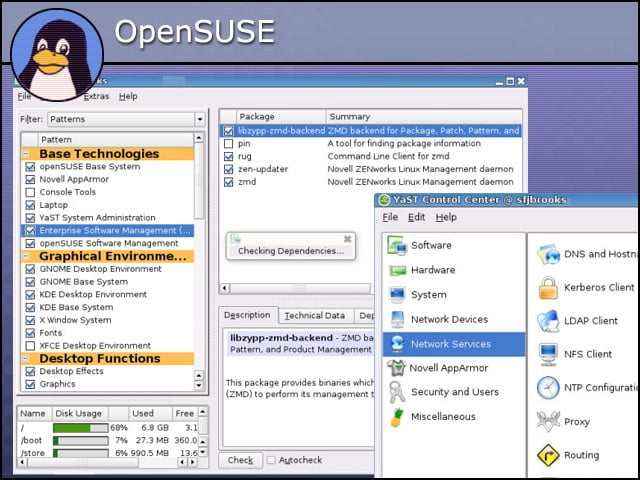The image size is (640, 480).
Task: Maximize the package manager window
Action: pyautogui.click(x=510, y=81)
